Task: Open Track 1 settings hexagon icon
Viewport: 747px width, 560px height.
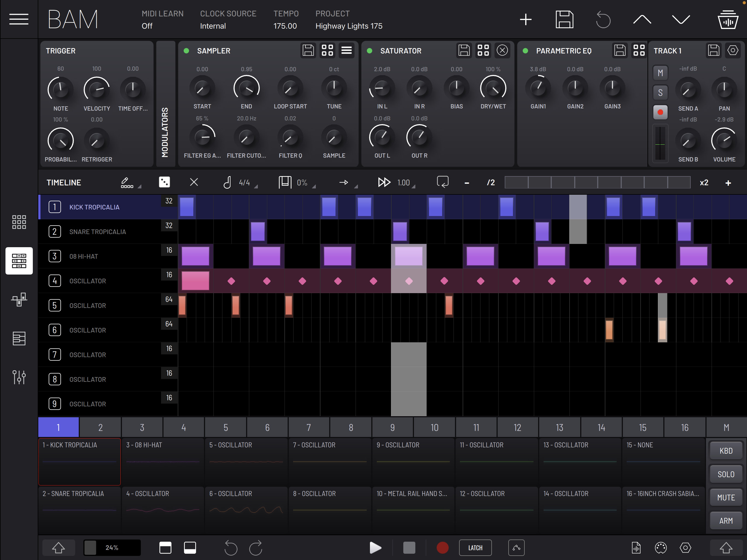Action: [x=733, y=50]
